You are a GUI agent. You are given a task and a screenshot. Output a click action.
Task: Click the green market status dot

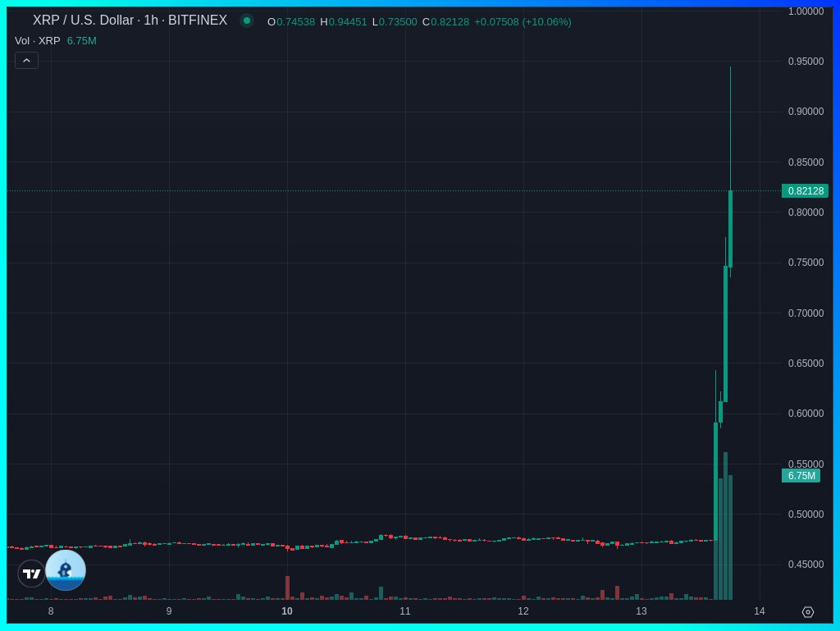tap(247, 21)
